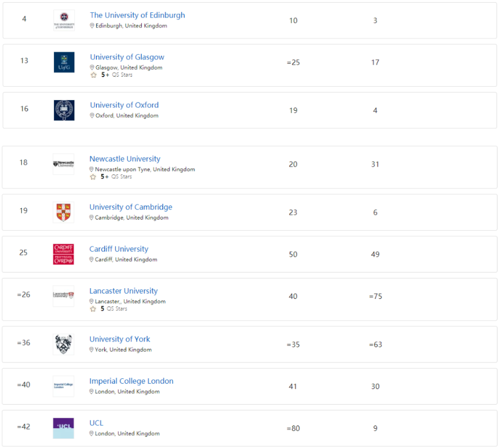Click rank '=42' in UCL row

24,427
